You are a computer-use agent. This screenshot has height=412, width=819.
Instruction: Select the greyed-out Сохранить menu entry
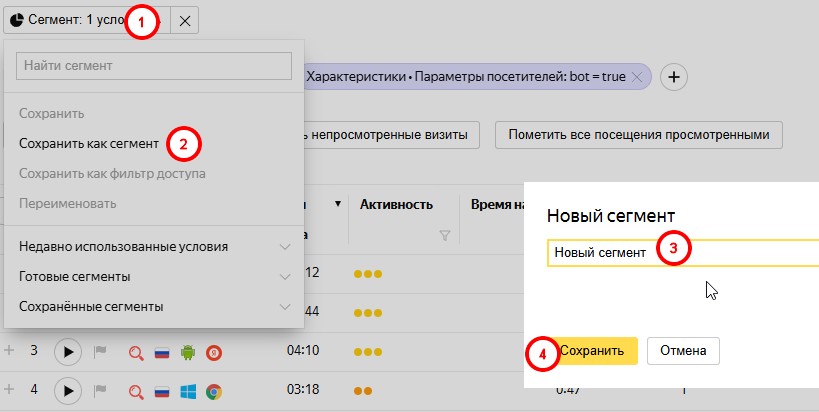click(x=51, y=113)
